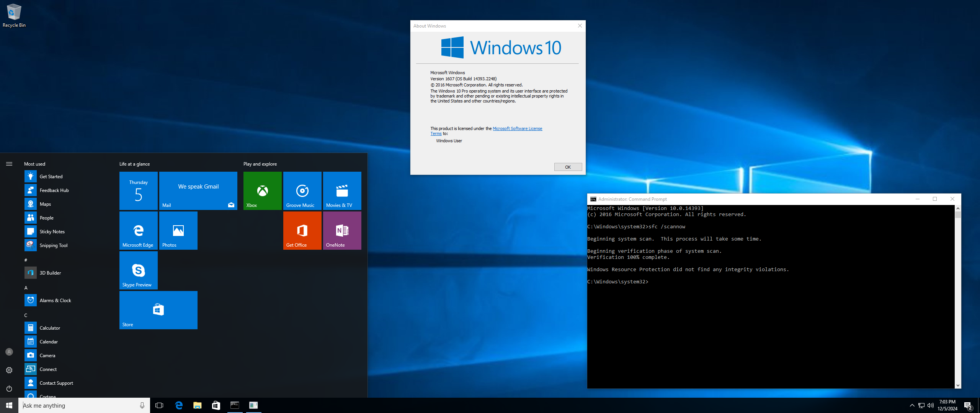Click the # app list header
Image resolution: width=980 pixels, height=413 pixels.
coord(26,260)
